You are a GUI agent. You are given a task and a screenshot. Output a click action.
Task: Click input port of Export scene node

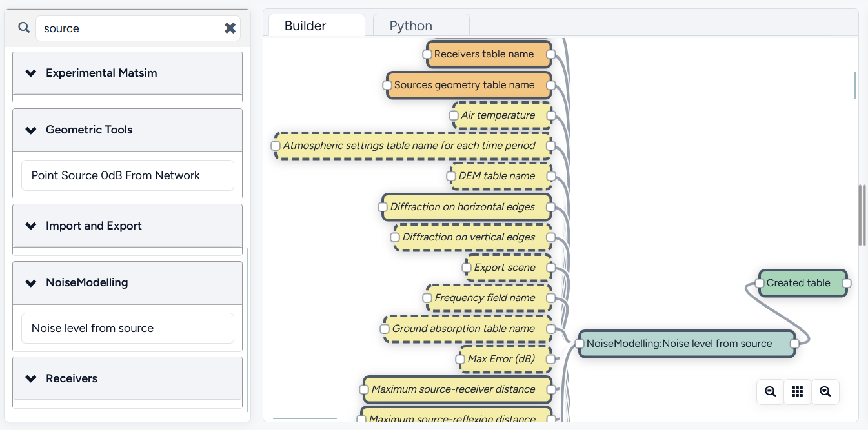(x=467, y=268)
